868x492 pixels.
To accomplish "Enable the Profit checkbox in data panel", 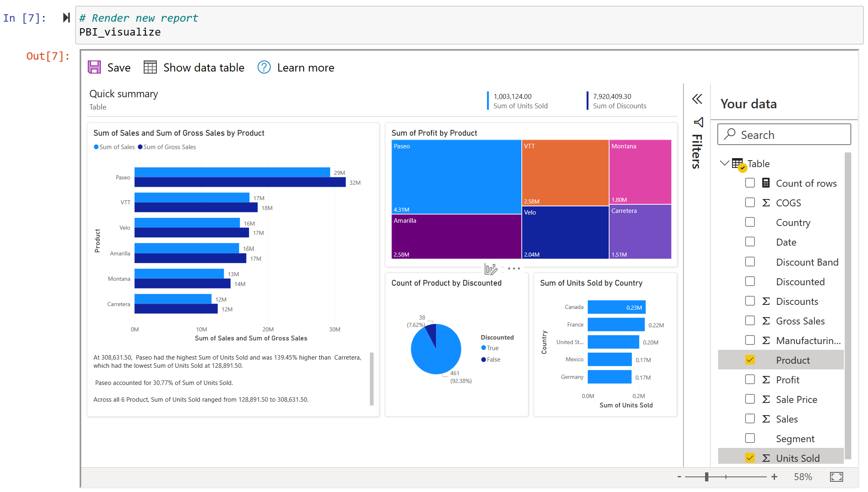I will coord(750,379).
